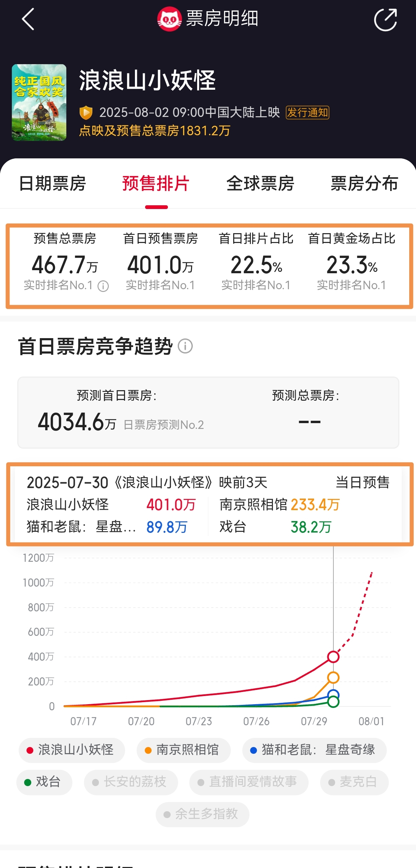This screenshot has height=868, width=416.
Task: Switch to the 日期票房 tab
Action: coord(52,184)
